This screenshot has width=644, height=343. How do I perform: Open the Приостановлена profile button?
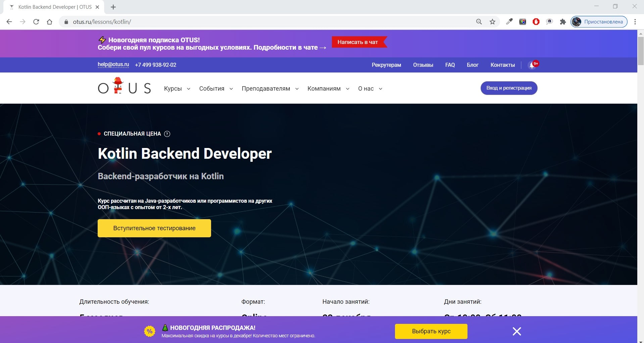(x=599, y=22)
